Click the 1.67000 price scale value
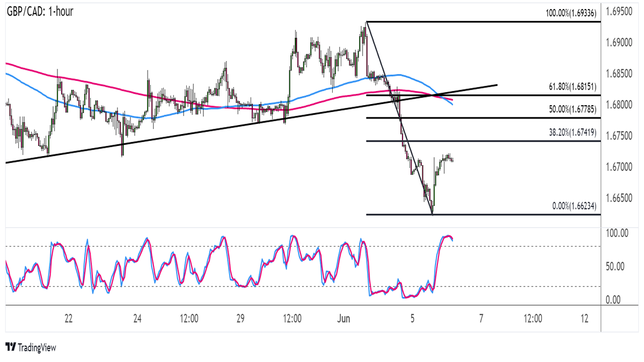Screen dimensions: 644x362 pyautogui.click(x=620, y=167)
